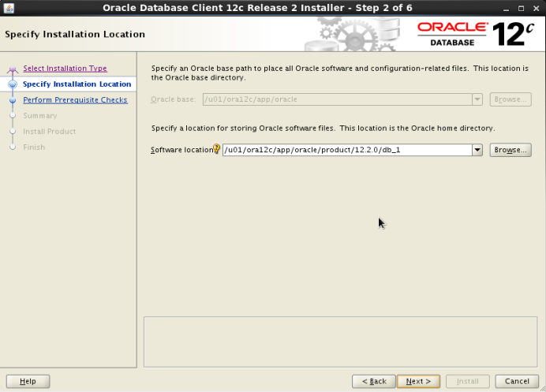Viewport: 546px width, 392px height.
Task: Go to Select Installation Type step
Action: (x=65, y=69)
